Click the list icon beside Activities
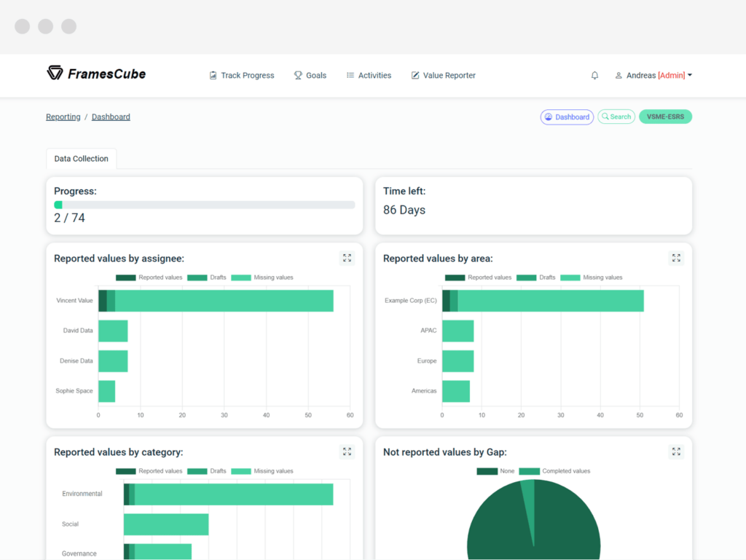Screen dimensions: 746x560 pyautogui.click(x=350, y=75)
